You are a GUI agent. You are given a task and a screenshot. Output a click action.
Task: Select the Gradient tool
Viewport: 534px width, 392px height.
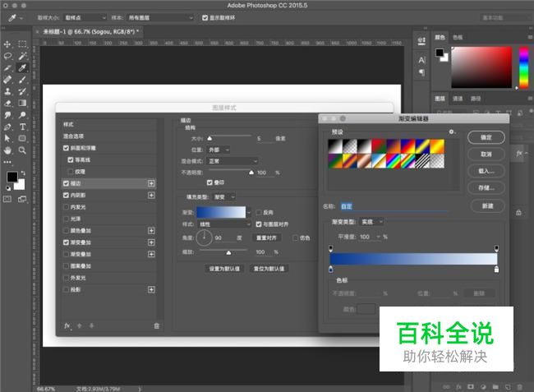pyautogui.click(x=22, y=104)
